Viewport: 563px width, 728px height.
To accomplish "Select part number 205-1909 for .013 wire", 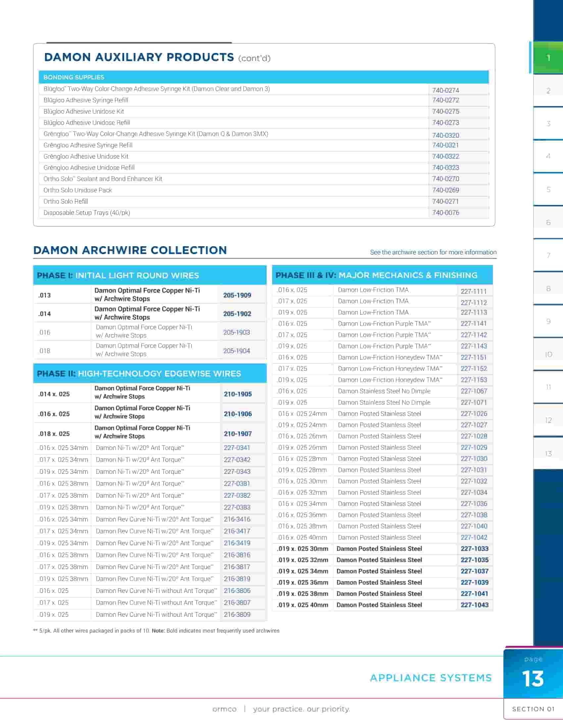I will [237, 295].
